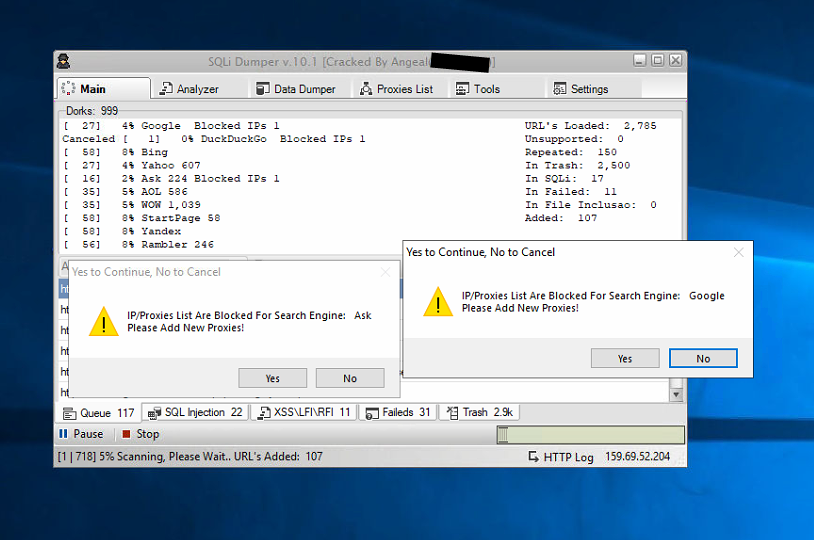This screenshot has height=540, width=814.
Task: Click the 'In Trash: 2,500' stat
Action: (x=577, y=165)
